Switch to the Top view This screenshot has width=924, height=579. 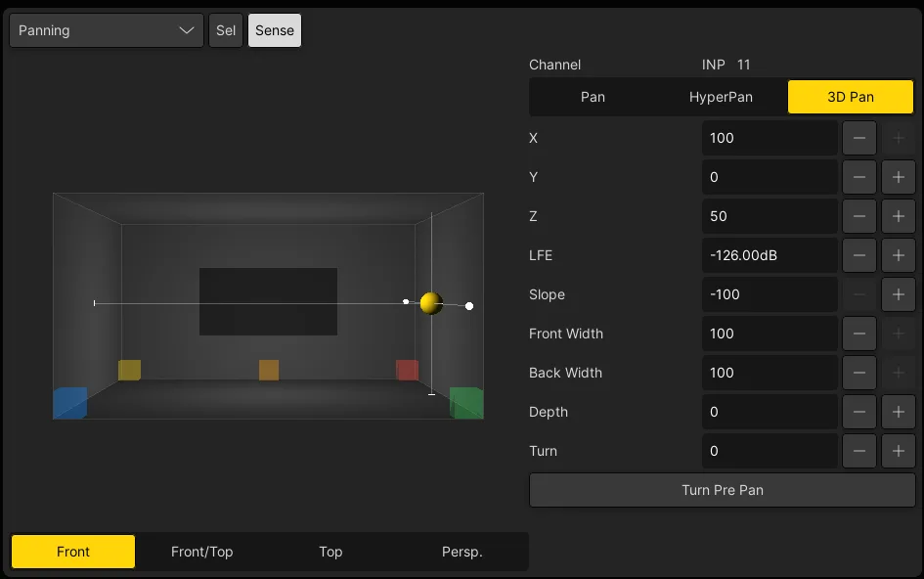[x=330, y=552]
